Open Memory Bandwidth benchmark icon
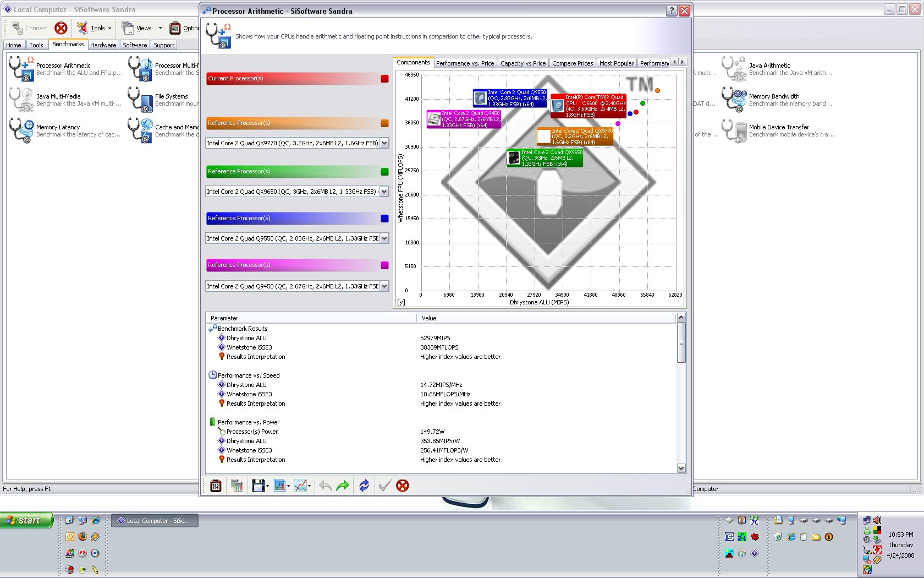This screenshot has width=924, height=578. click(734, 99)
